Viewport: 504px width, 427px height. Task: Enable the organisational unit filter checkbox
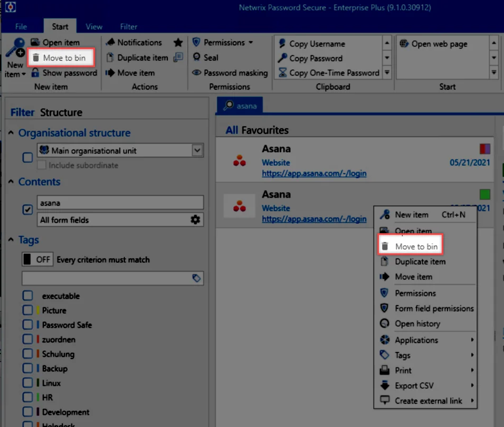27,158
